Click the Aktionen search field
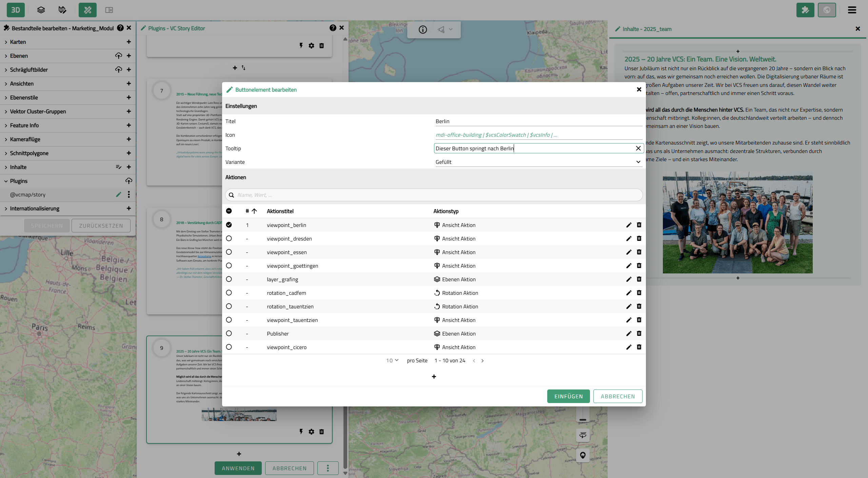This screenshot has height=478, width=868. (434, 195)
